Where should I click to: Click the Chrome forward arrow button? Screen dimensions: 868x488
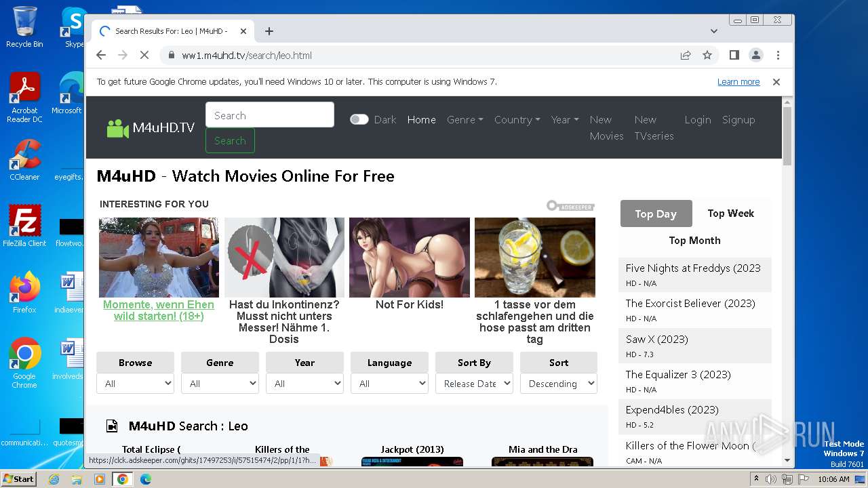123,55
